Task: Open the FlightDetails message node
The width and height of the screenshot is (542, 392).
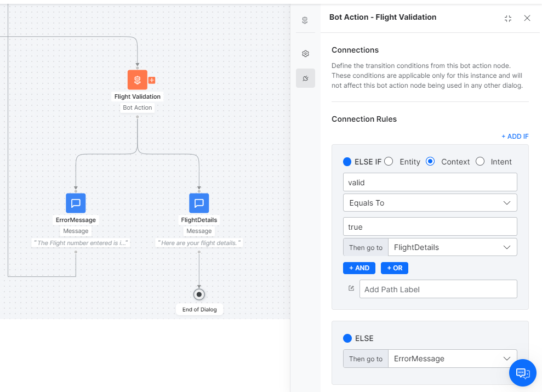Action: 198,203
